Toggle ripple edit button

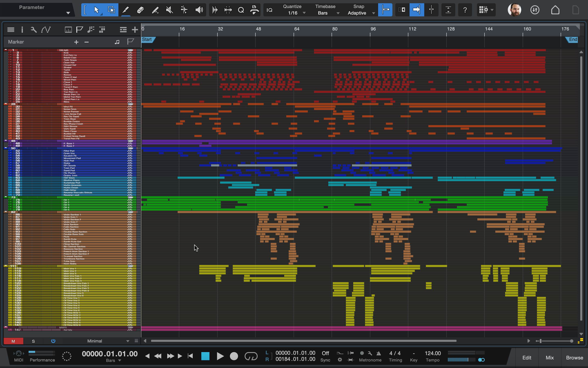402,10
